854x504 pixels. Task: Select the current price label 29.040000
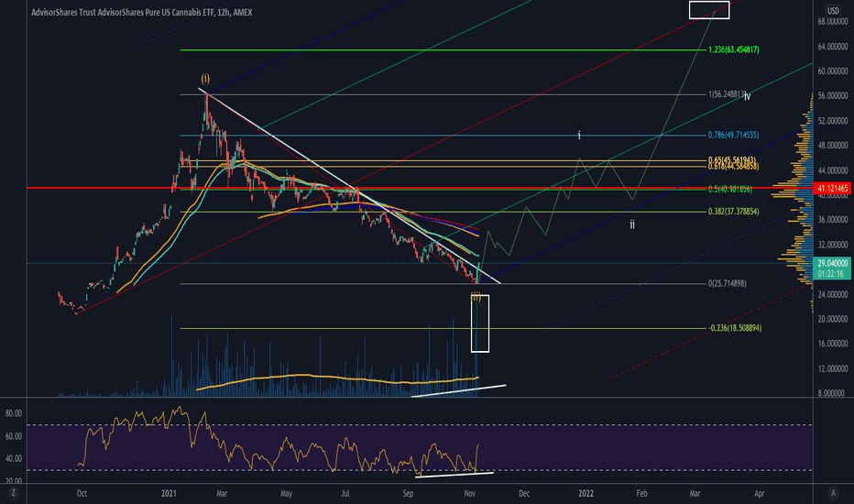click(x=833, y=263)
